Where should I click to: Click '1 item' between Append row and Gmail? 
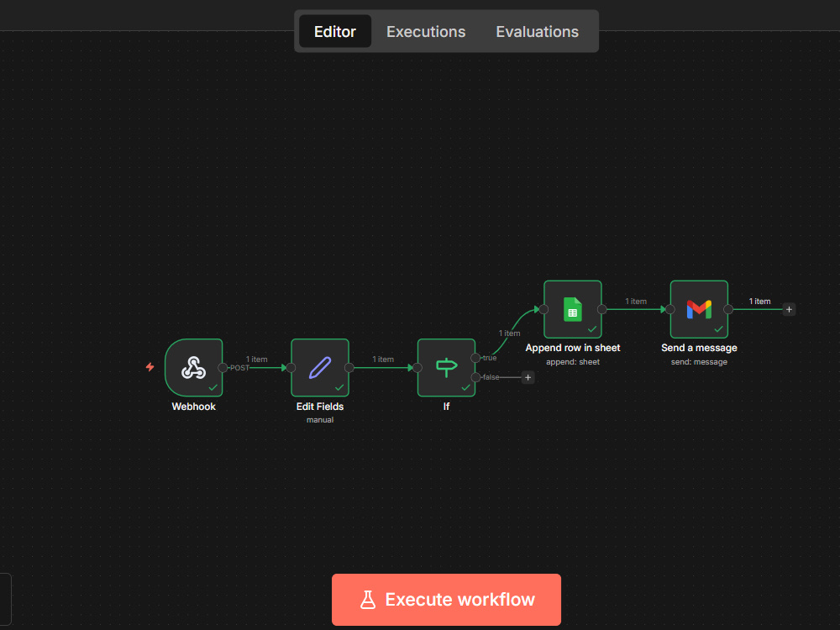pos(636,302)
